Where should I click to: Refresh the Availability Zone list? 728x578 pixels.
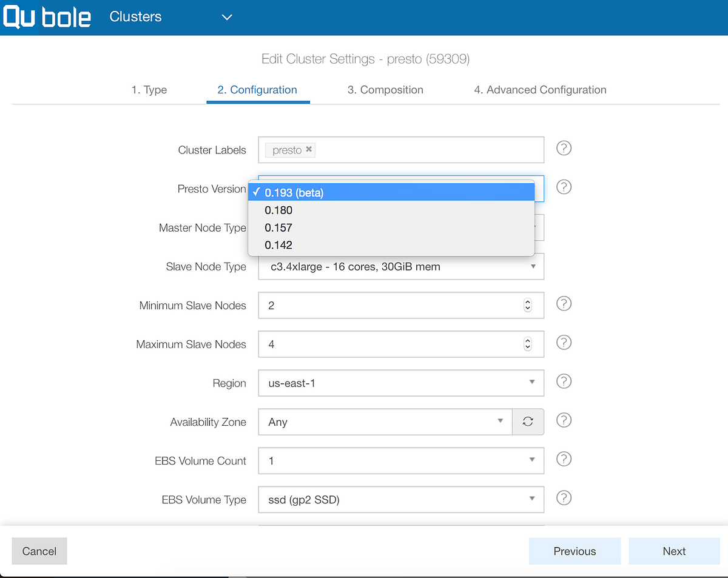[x=527, y=420]
